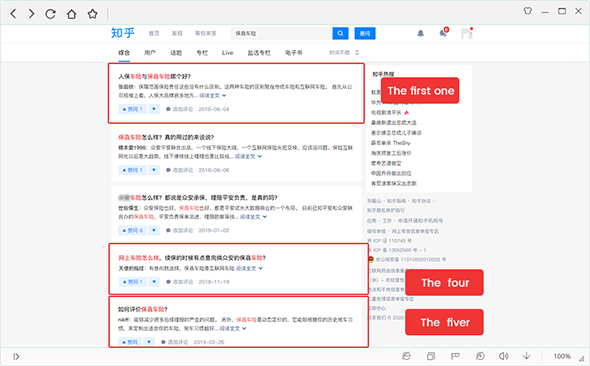Open the notifications bell icon
590x366 pixels.
pos(421,33)
